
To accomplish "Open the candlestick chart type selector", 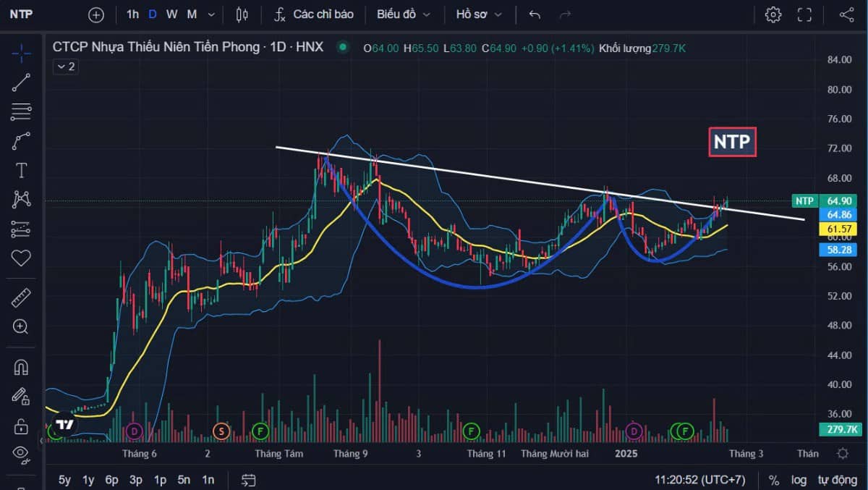I will click(x=242, y=14).
